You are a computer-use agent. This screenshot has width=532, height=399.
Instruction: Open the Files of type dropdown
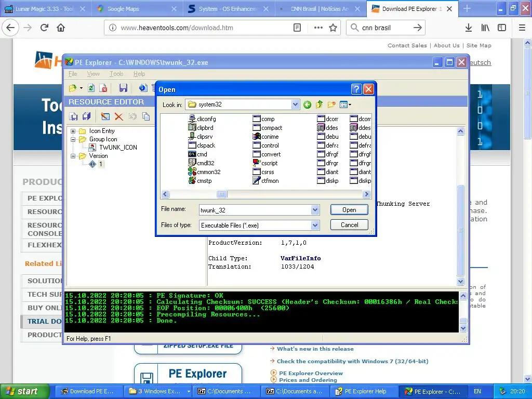coord(315,225)
